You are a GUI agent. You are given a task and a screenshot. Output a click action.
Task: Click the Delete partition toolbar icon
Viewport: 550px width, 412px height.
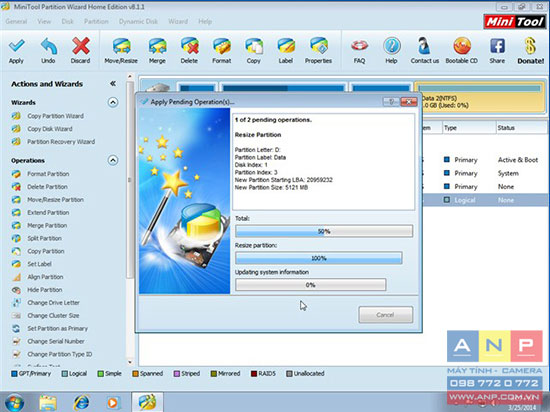(189, 46)
